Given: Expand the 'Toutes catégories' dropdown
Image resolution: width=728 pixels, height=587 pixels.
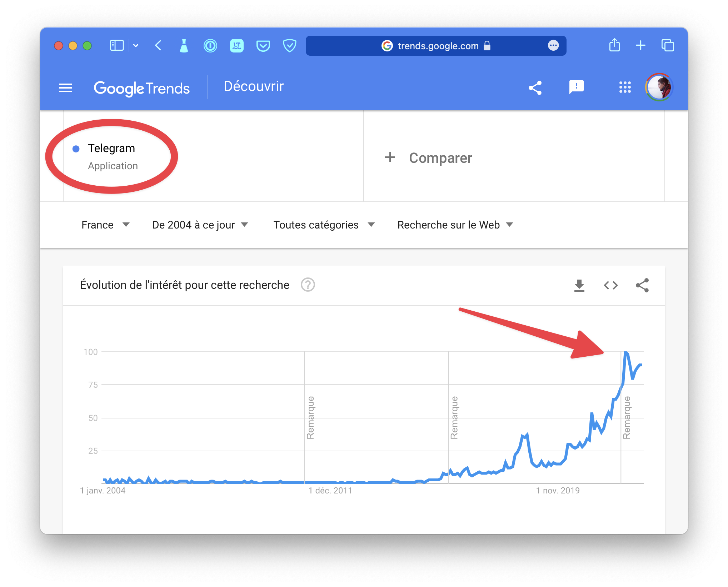Looking at the screenshot, I should 324,225.
